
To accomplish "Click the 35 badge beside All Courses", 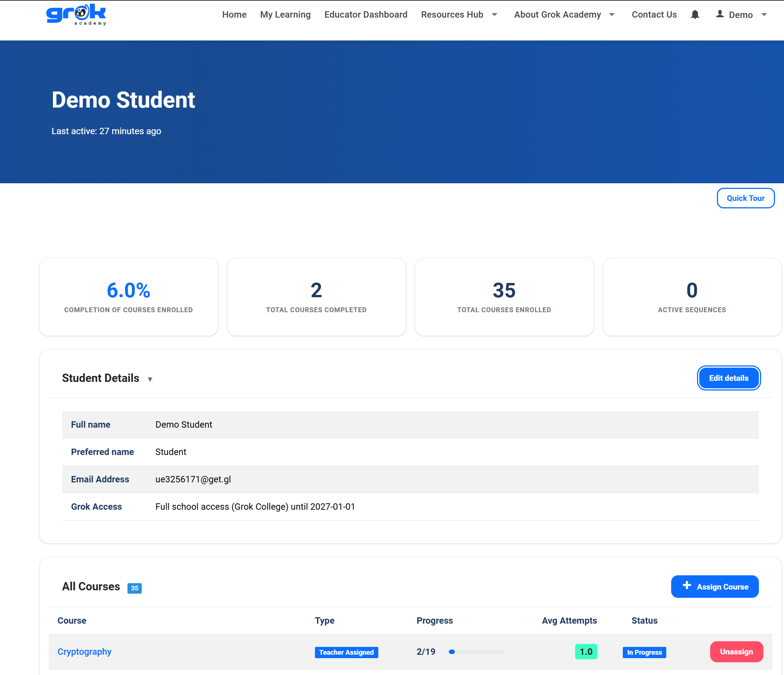I will 134,588.
